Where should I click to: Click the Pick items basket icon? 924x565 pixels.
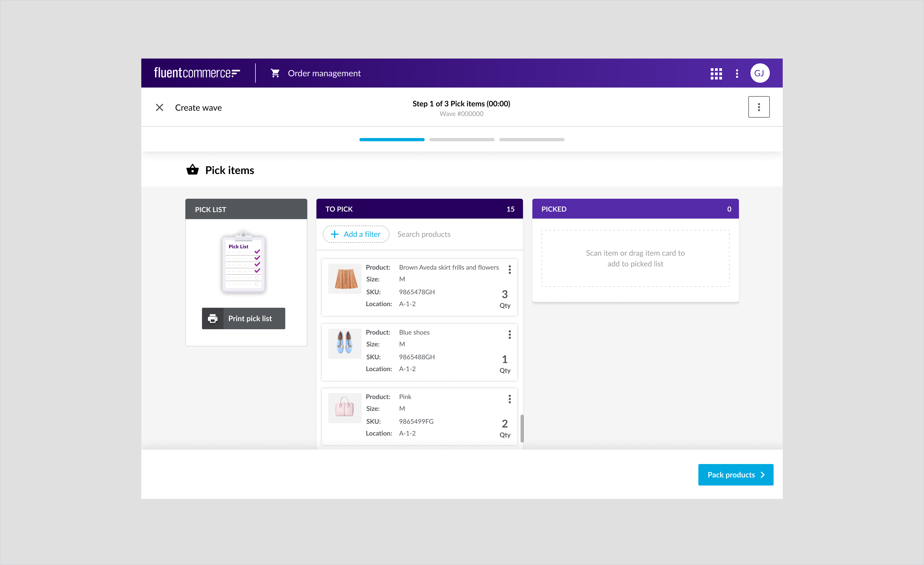192,170
